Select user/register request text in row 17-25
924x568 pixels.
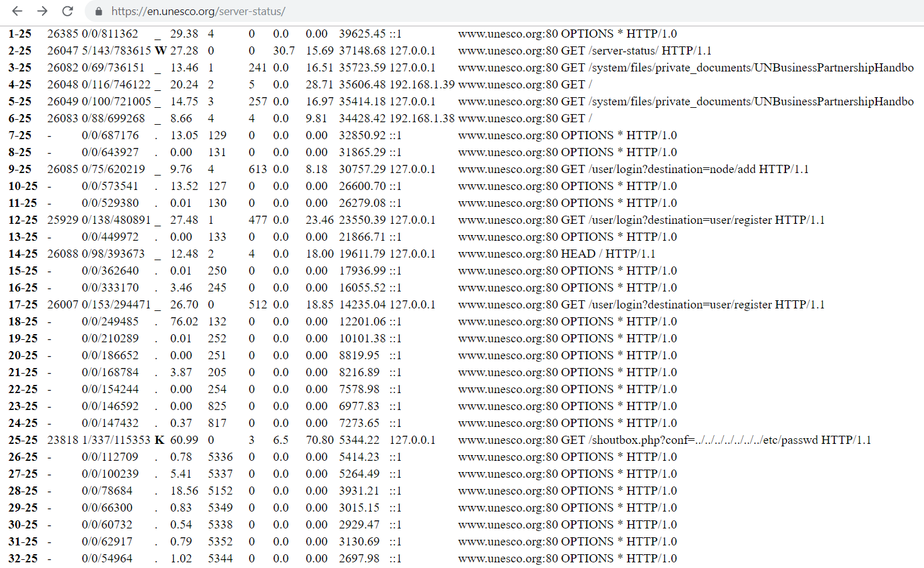(693, 305)
